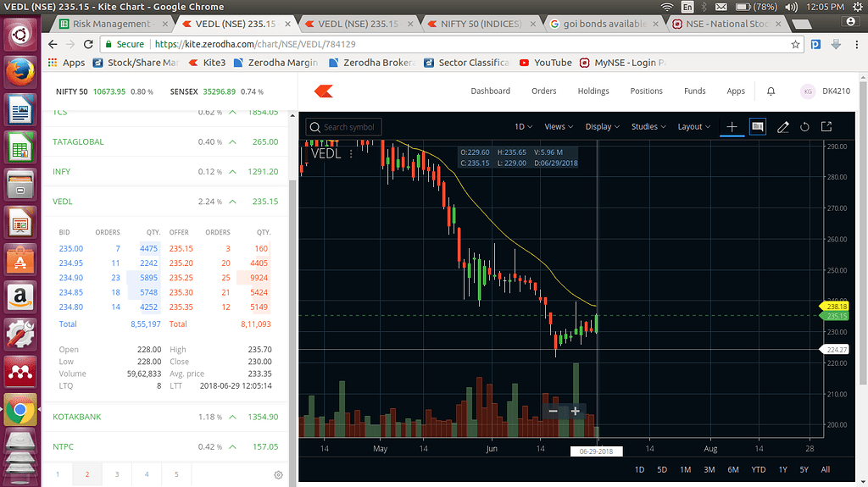Open Amazon launcher in dock
This screenshot has height=487, width=868.
(x=20, y=298)
